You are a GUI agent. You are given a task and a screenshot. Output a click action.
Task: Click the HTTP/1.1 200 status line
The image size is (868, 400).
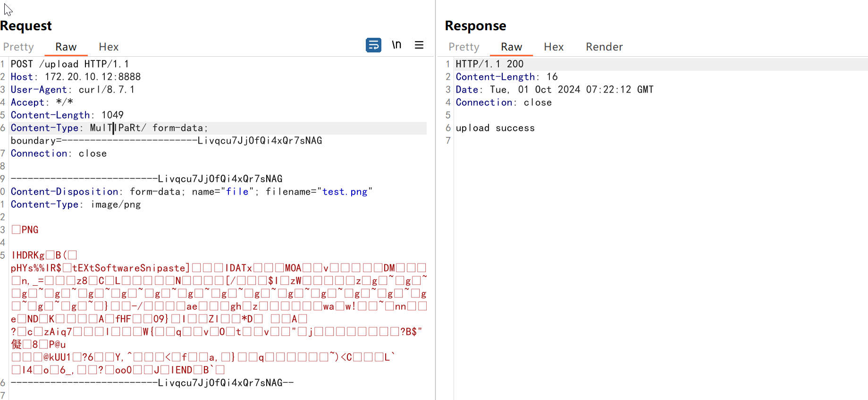(489, 64)
